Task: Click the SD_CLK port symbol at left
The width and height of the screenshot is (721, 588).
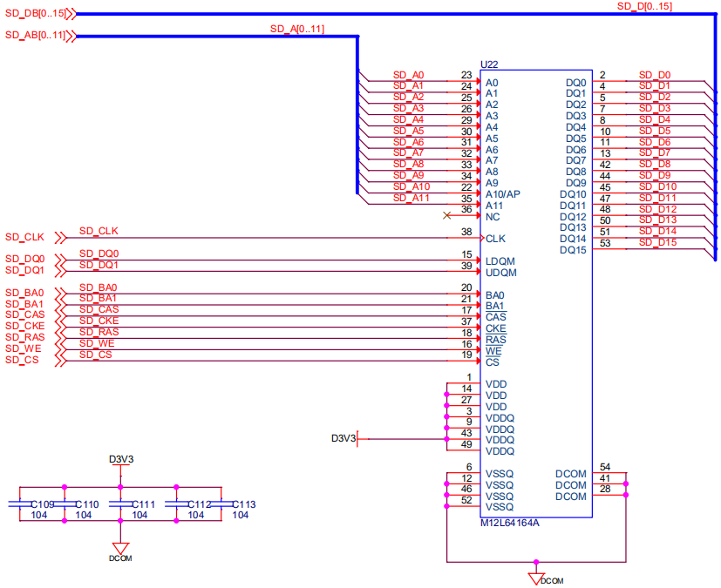Action: pos(60,237)
